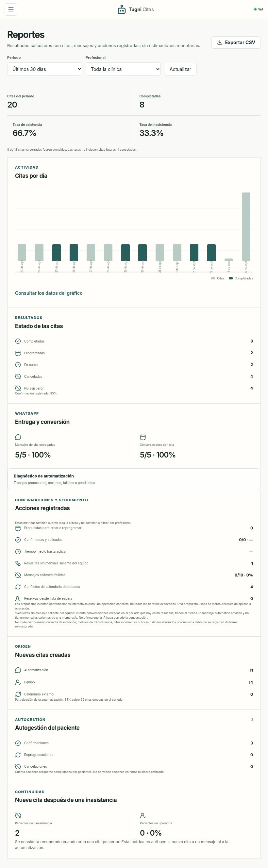Open the Periodo dropdown showing Últimos 30 días
This screenshot has width=268, height=868.
[x=44, y=69]
